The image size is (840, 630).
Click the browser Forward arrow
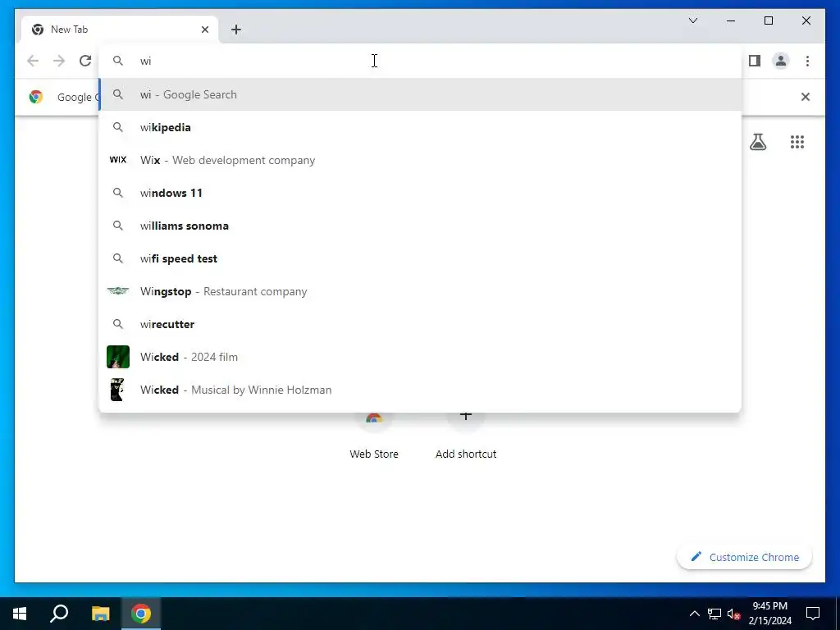[x=59, y=61]
